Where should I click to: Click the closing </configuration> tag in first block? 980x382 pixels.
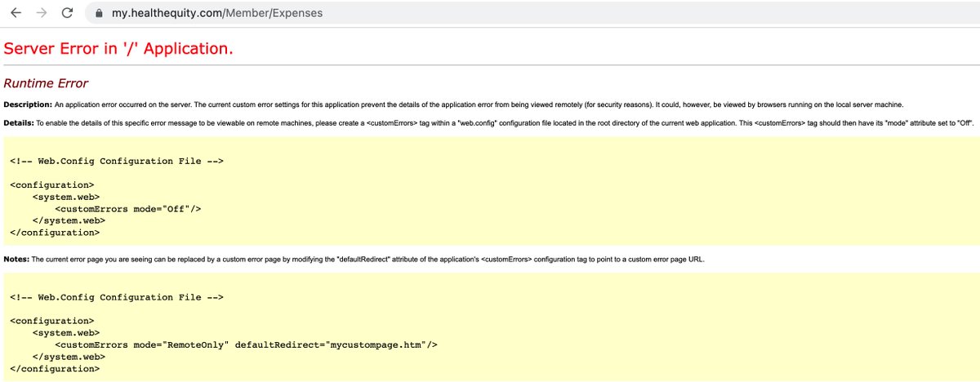click(x=55, y=232)
